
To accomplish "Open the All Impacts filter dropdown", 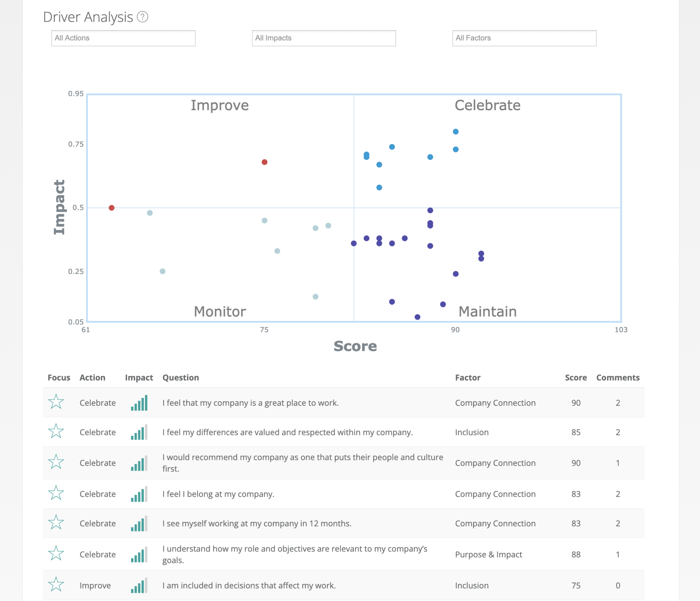I will point(324,38).
